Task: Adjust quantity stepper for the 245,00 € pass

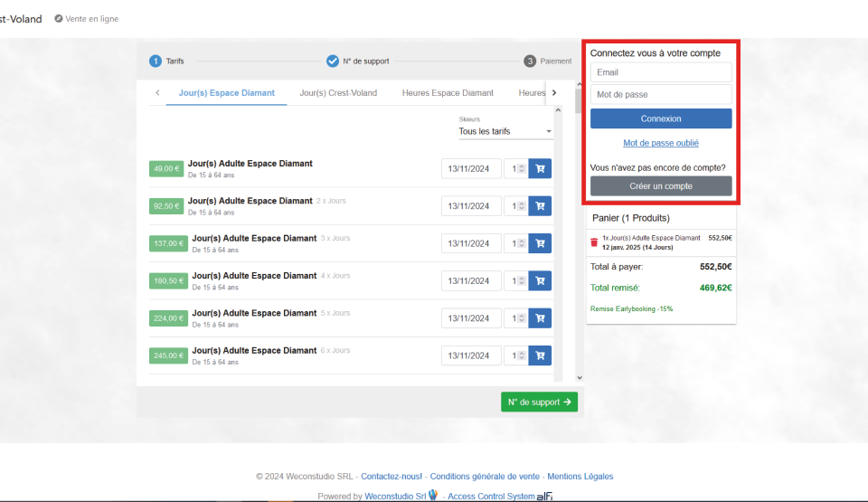Action: point(522,355)
